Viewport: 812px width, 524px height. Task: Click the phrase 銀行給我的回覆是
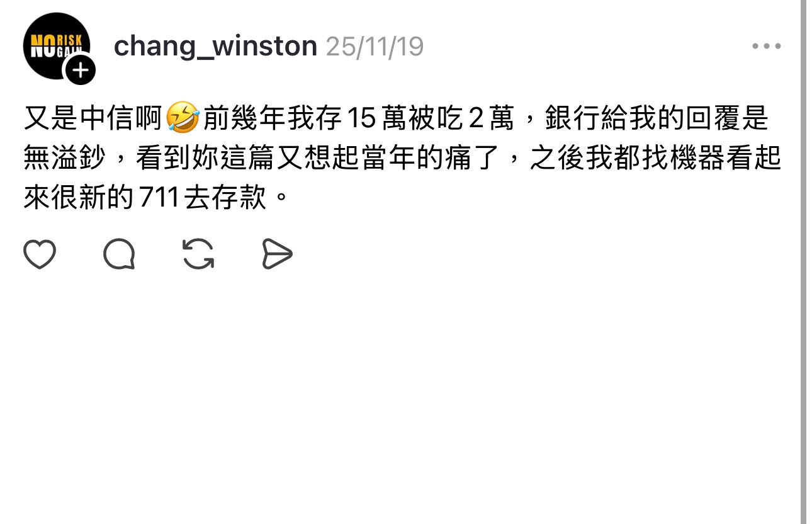click(x=657, y=119)
